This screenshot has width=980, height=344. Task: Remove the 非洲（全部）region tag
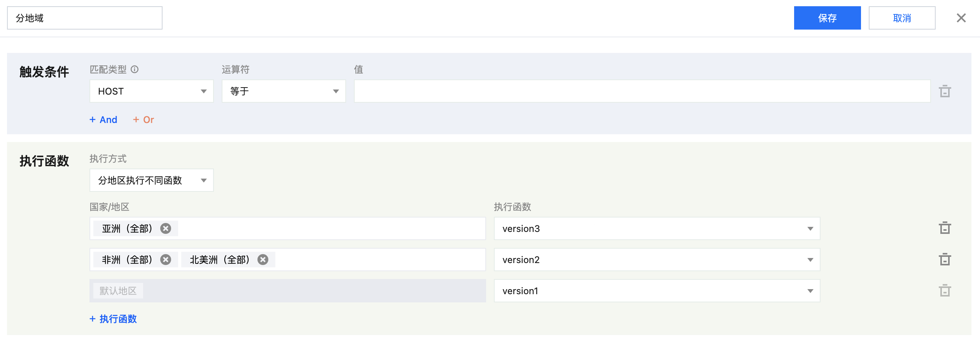(x=166, y=260)
